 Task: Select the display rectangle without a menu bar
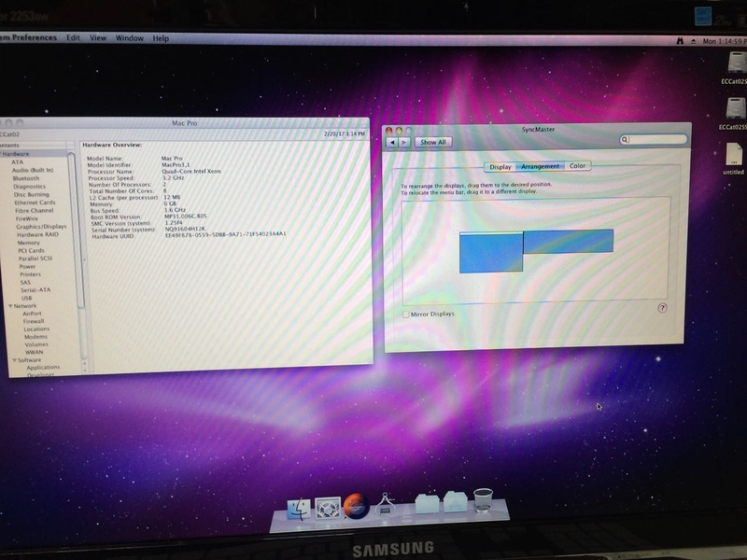[568, 241]
